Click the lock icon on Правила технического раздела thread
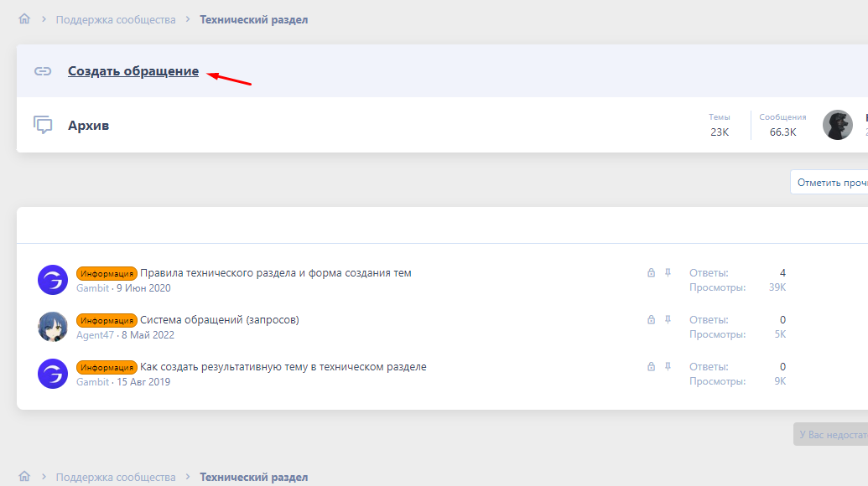 coord(651,272)
